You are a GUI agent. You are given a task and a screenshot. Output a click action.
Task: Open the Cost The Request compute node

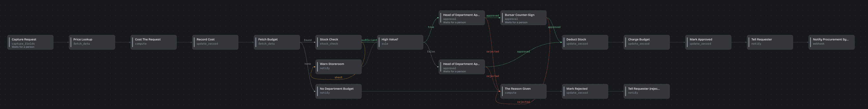click(154, 43)
